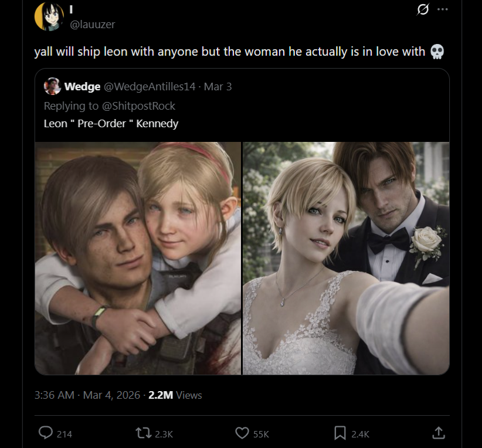The image size is (482, 448).
Task: Open the right wedding selfie image
Action: click(346, 258)
